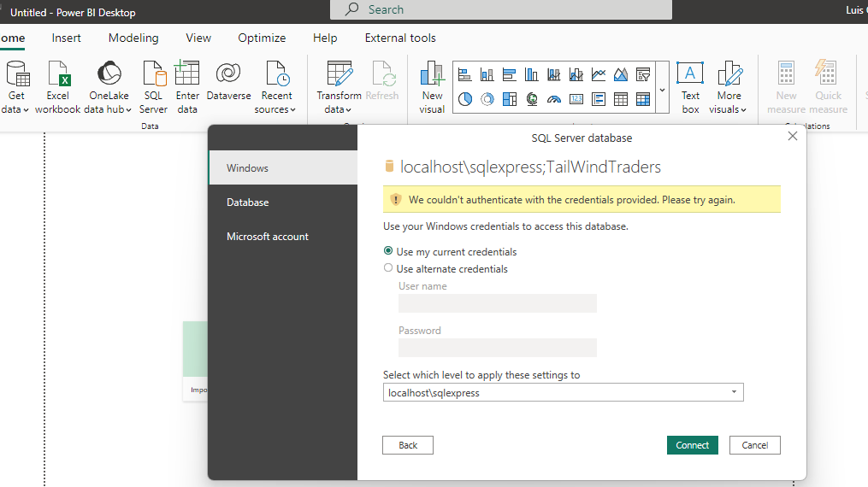Select the table visual
This screenshot has height=487, width=868.
point(621,99)
